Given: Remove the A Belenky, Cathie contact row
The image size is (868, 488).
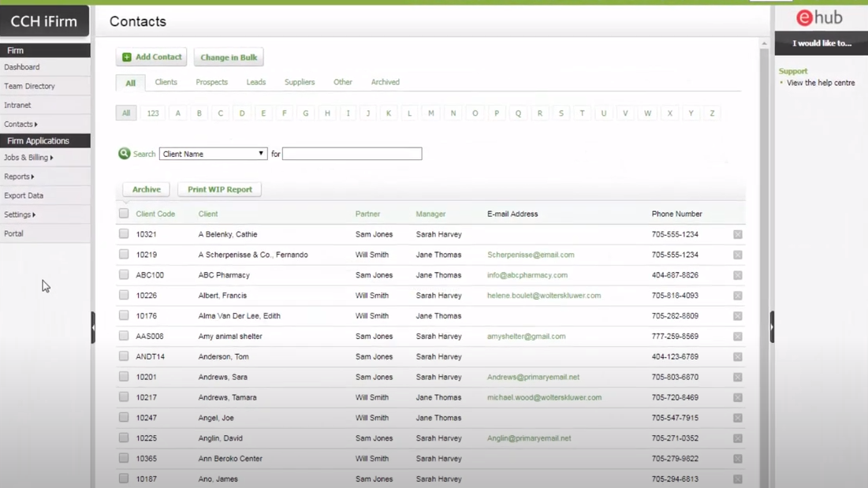Looking at the screenshot, I should (x=736, y=233).
